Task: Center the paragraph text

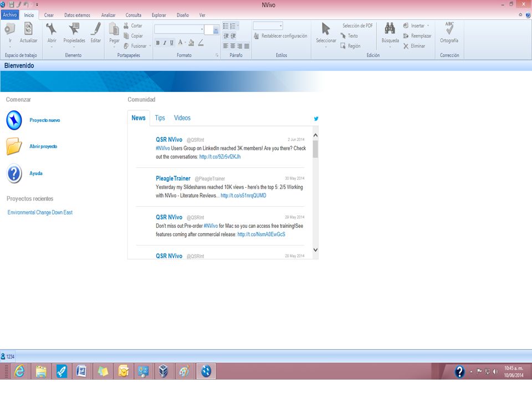Action: 233,46
